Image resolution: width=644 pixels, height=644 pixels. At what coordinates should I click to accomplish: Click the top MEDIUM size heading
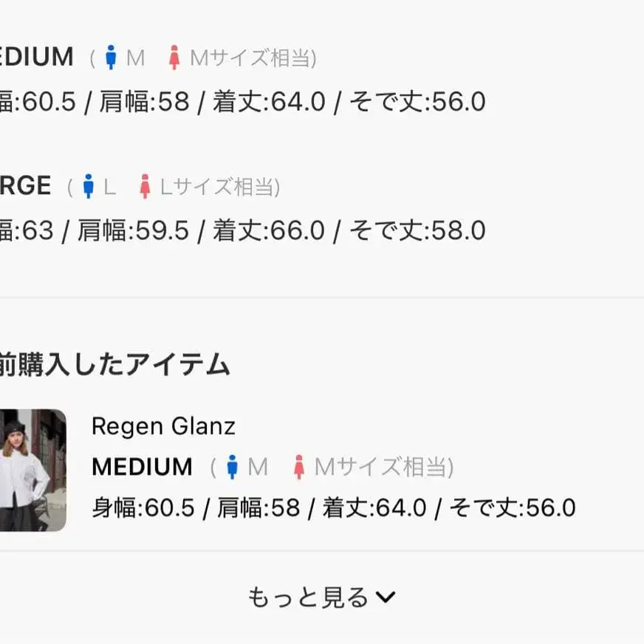[37, 57]
